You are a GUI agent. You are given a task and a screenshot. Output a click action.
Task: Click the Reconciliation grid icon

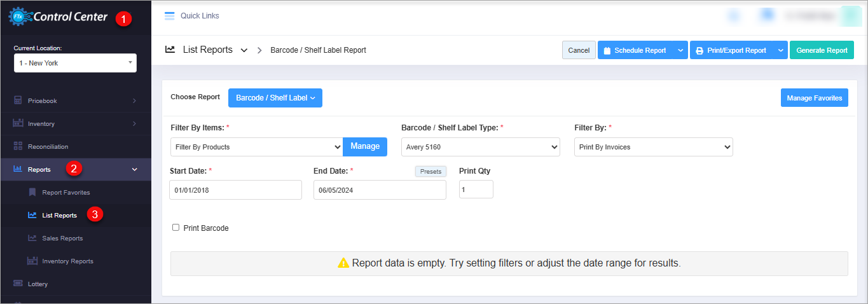(x=18, y=146)
